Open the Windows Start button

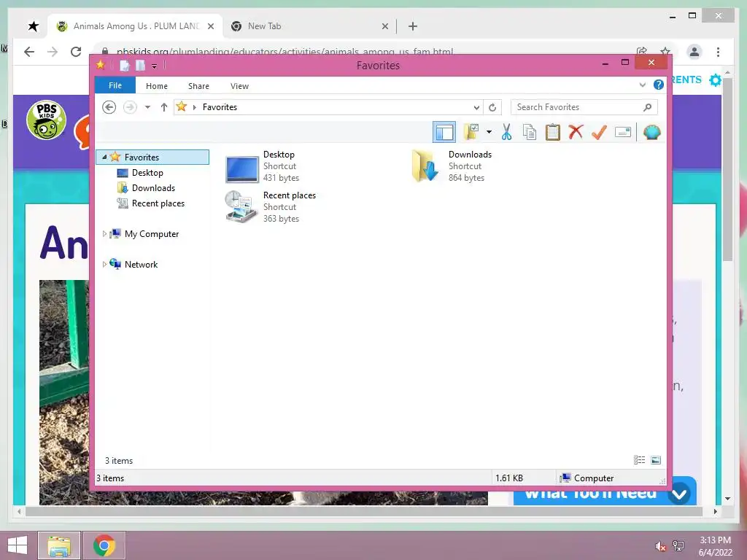tap(18, 545)
